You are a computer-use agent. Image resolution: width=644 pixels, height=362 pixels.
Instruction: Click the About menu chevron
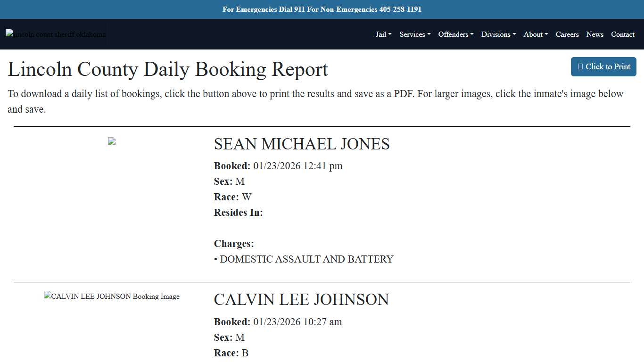point(546,34)
